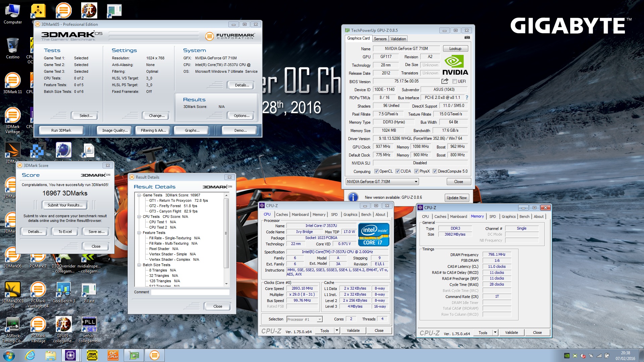Click the scroll up arrow in Result Details
Viewport: 644px width, 362px height.
(x=226, y=195)
